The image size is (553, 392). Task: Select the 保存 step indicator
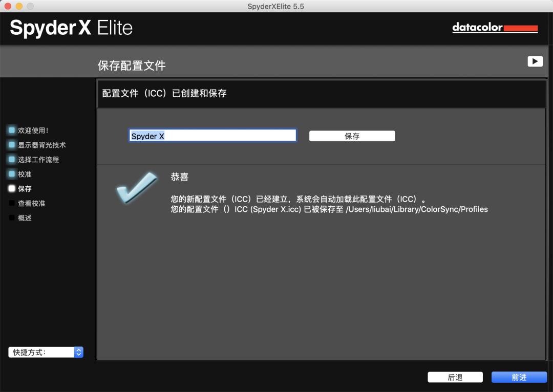coord(12,189)
